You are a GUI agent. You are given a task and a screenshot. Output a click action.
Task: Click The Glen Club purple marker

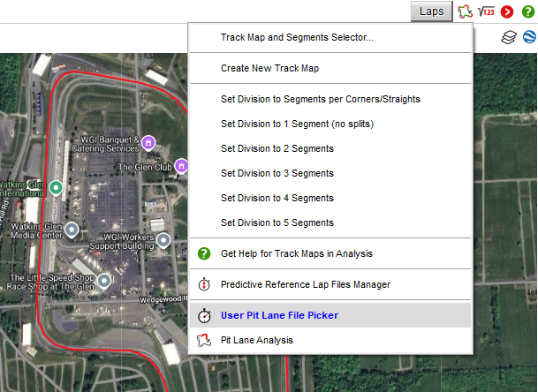click(181, 165)
